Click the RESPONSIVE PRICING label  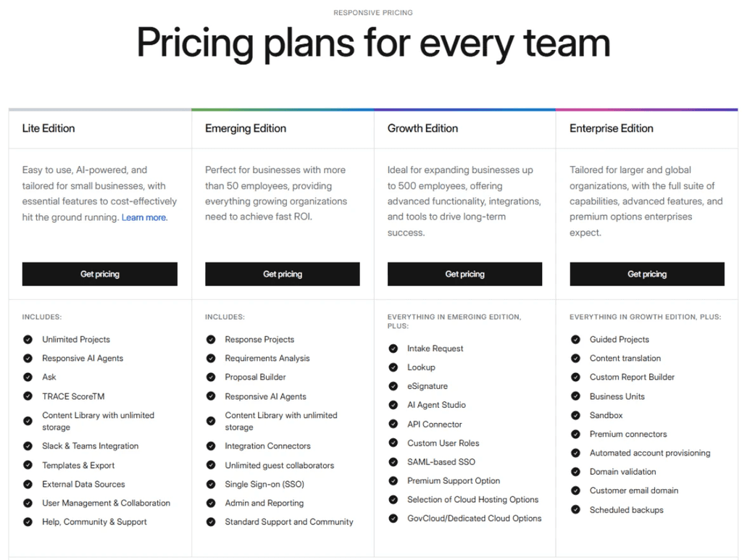[373, 12]
